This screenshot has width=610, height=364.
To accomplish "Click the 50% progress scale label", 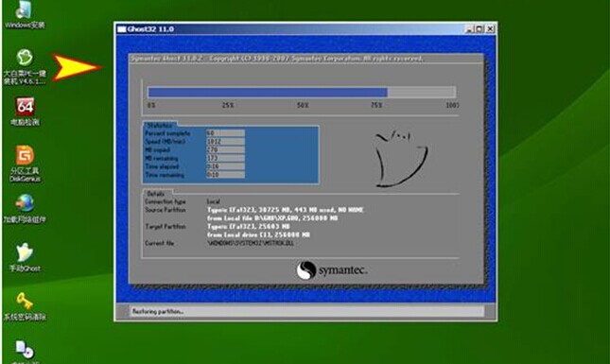I will [303, 105].
